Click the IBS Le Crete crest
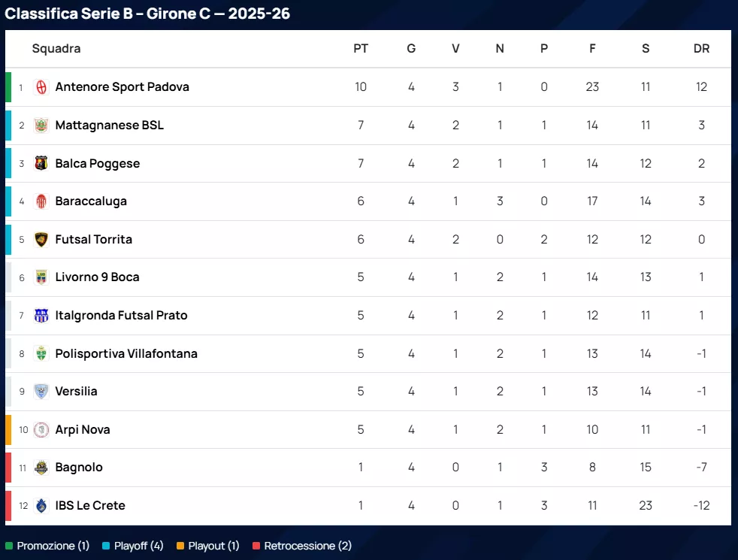The image size is (738, 560). pyautogui.click(x=41, y=506)
